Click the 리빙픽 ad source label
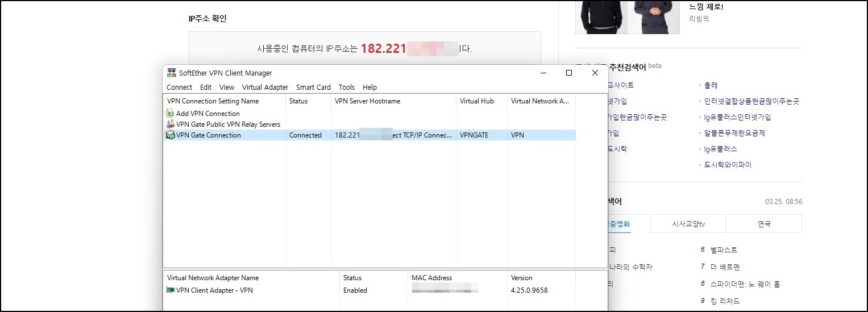 coord(699,19)
